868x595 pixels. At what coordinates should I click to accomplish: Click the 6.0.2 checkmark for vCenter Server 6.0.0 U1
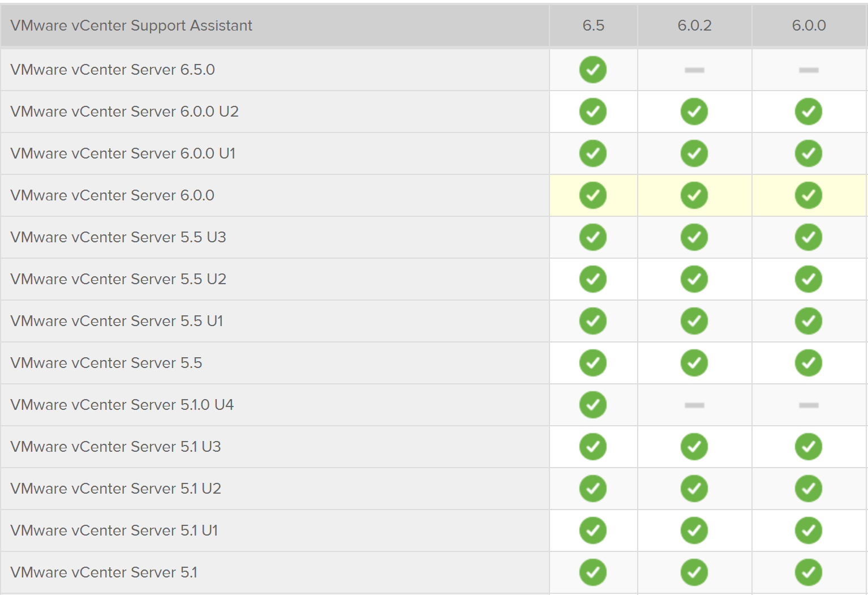coord(694,153)
